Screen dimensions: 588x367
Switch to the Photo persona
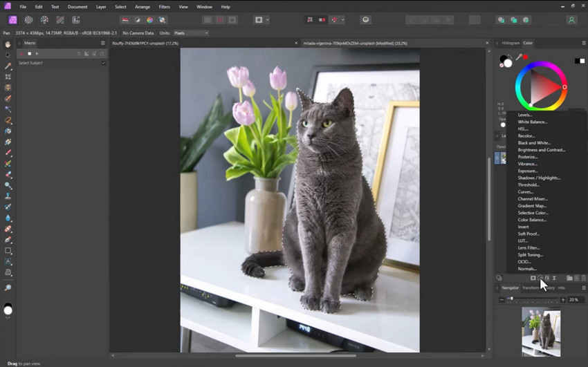12,20
